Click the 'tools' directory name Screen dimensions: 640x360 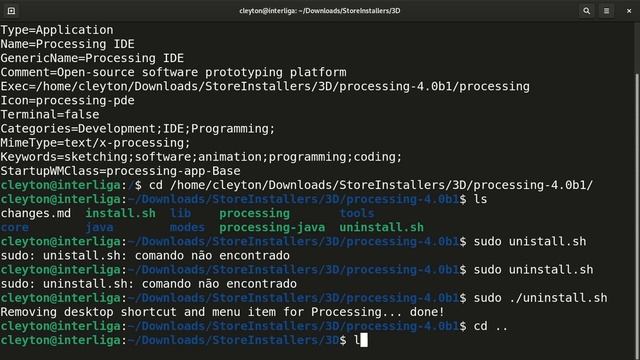[357, 213]
